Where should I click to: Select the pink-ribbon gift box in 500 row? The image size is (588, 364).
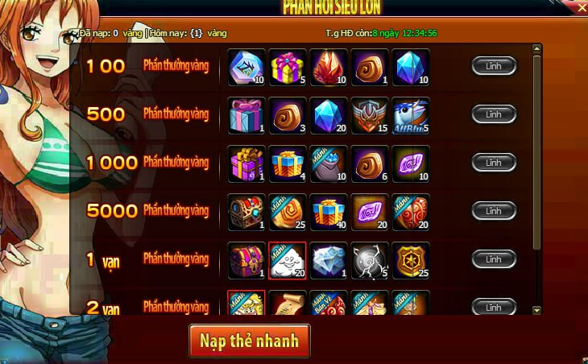[246, 116]
